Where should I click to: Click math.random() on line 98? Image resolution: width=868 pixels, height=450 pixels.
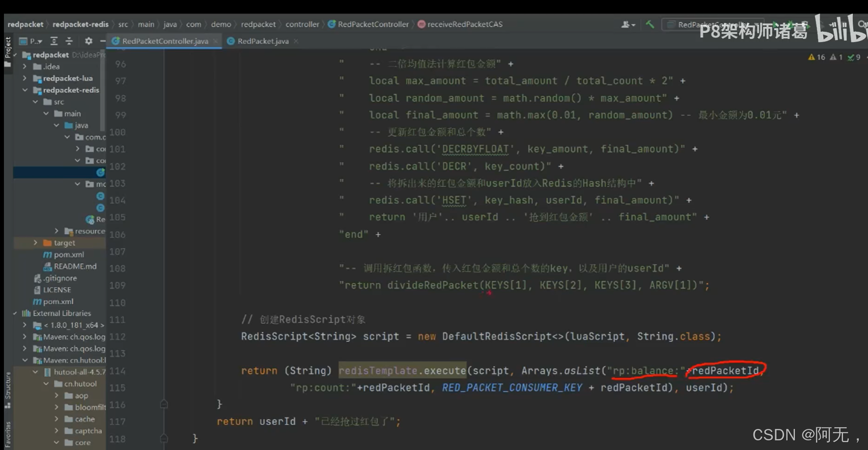[542, 98]
